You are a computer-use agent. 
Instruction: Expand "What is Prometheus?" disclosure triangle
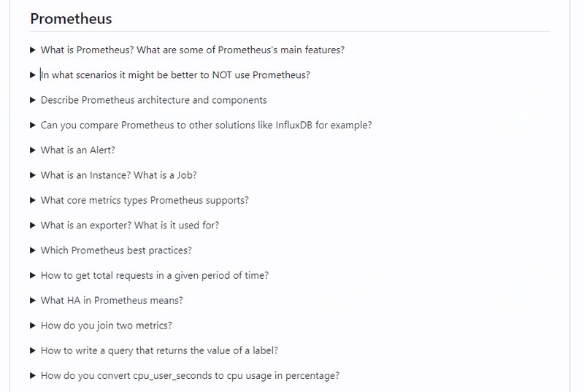33,50
